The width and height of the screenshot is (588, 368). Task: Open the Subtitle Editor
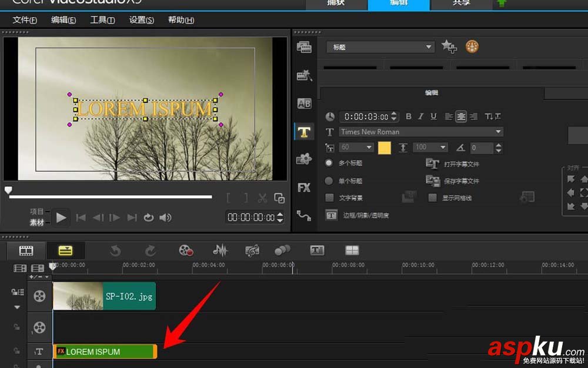(318, 250)
